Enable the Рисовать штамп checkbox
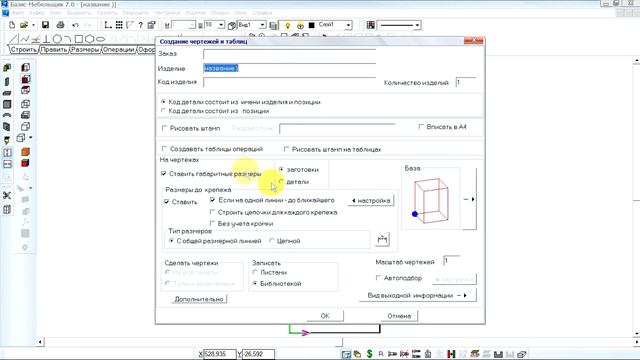 tap(164, 128)
